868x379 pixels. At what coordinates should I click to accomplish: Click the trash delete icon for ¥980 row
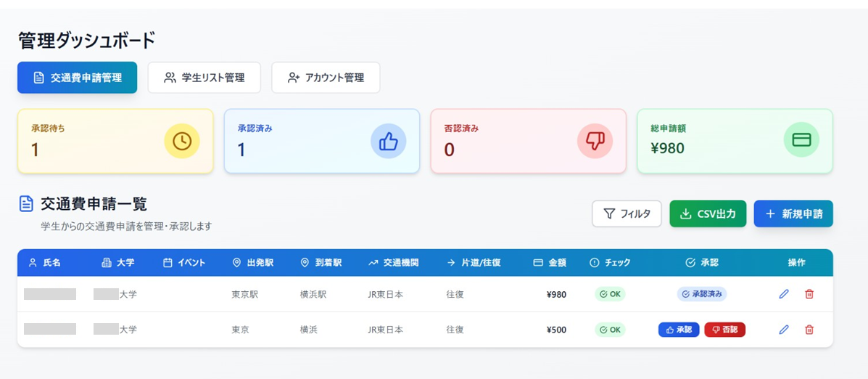(809, 294)
